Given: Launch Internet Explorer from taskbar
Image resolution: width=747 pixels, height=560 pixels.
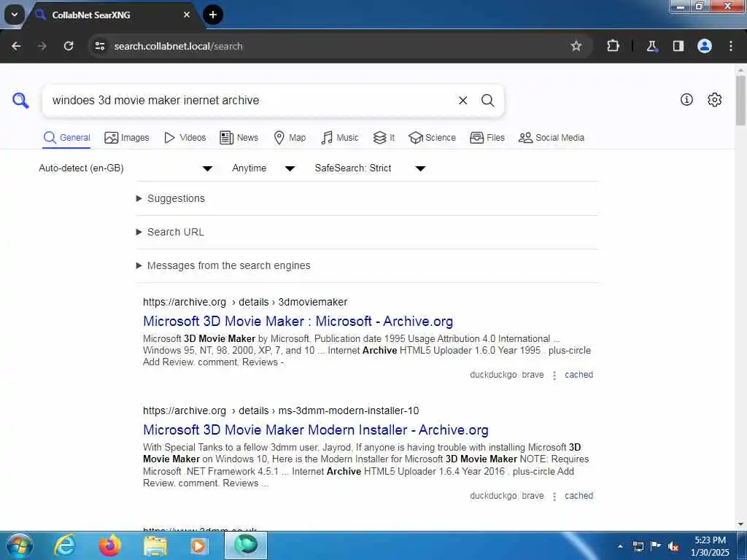Looking at the screenshot, I should (x=65, y=545).
